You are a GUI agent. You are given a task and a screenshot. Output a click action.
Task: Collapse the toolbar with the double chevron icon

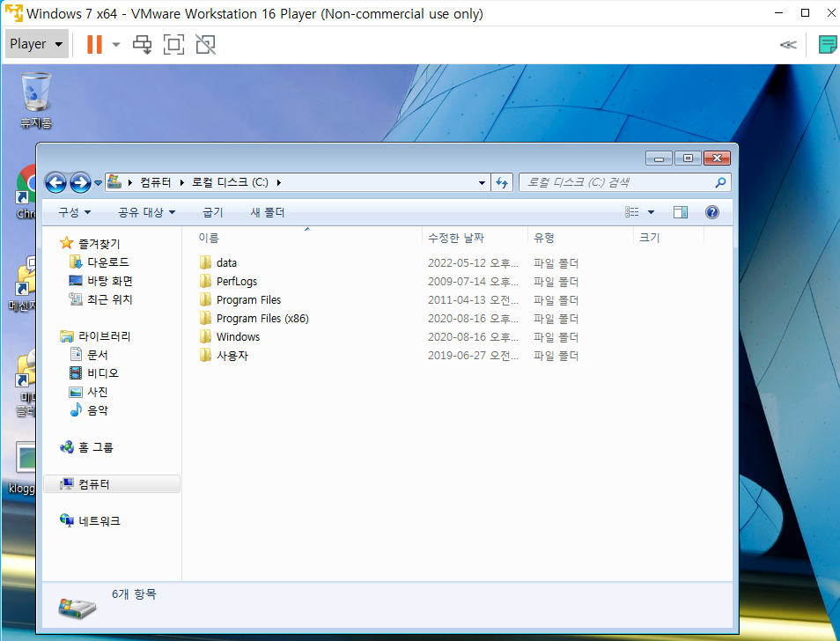[788, 44]
